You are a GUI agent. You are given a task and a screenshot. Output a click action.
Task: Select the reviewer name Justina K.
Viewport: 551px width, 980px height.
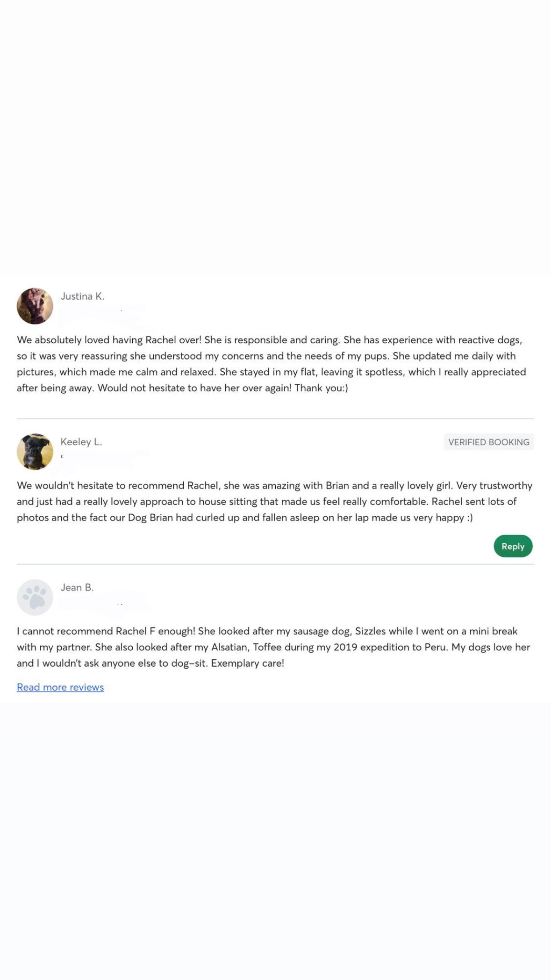tap(82, 296)
